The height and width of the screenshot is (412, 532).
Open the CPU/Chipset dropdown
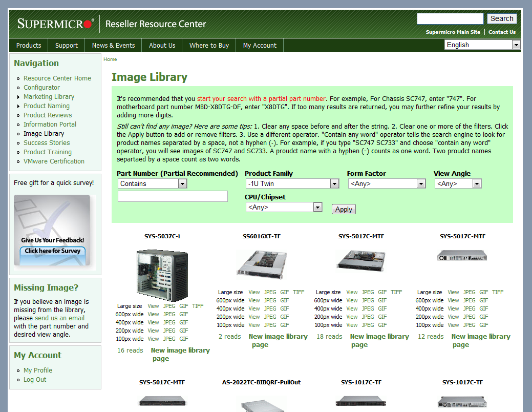[284, 207]
